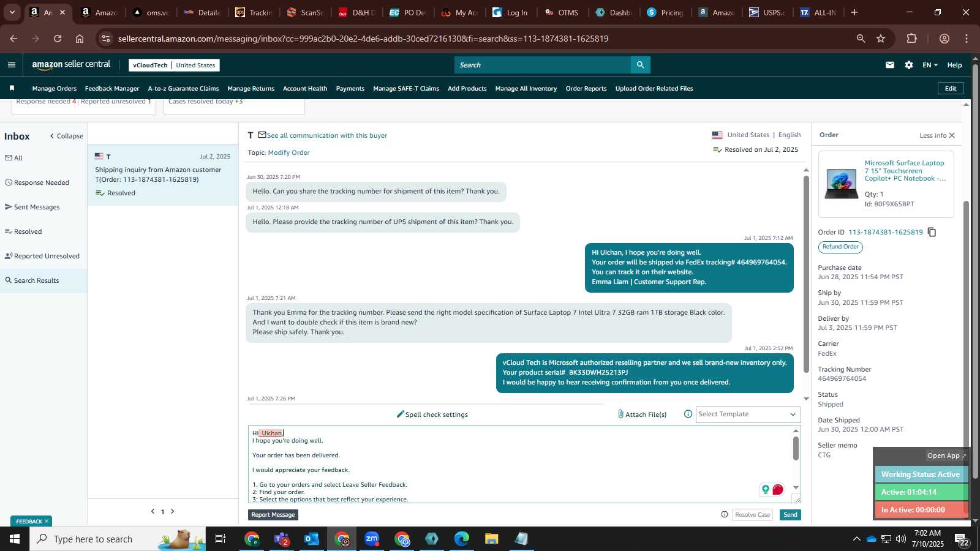Image resolution: width=980 pixels, height=551 pixels.
Task: Switch to the Pricing browser tab
Action: pyautogui.click(x=666, y=12)
